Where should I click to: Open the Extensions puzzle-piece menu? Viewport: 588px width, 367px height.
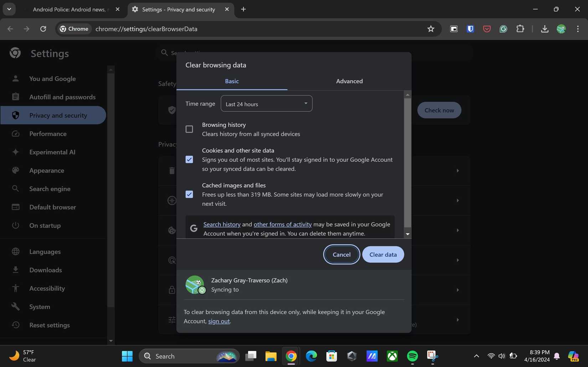(x=520, y=29)
